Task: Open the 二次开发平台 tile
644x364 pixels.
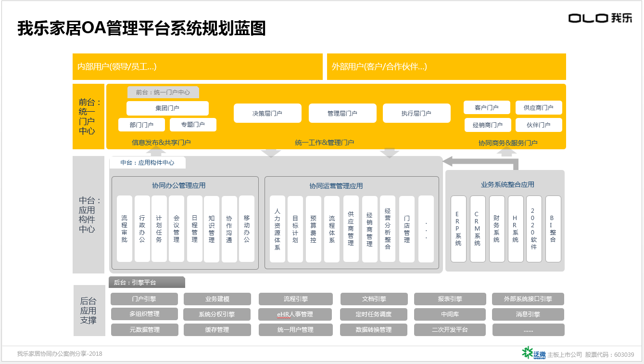Action: coord(450,330)
